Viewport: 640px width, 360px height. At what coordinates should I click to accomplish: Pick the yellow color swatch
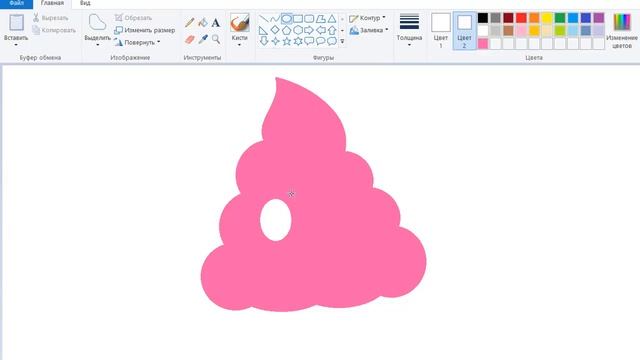pyautogui.click(x=547, y=18)
